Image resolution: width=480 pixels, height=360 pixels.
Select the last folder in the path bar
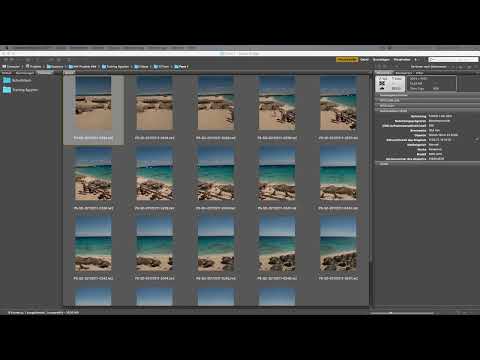(181, 67)
